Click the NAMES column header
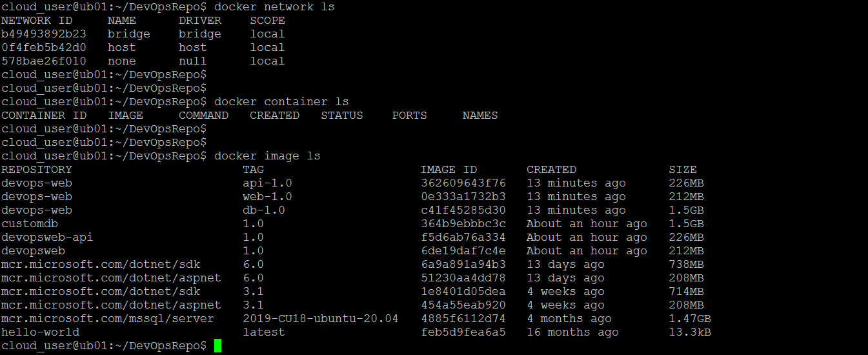Screen dimensions: 868x355 480,116
